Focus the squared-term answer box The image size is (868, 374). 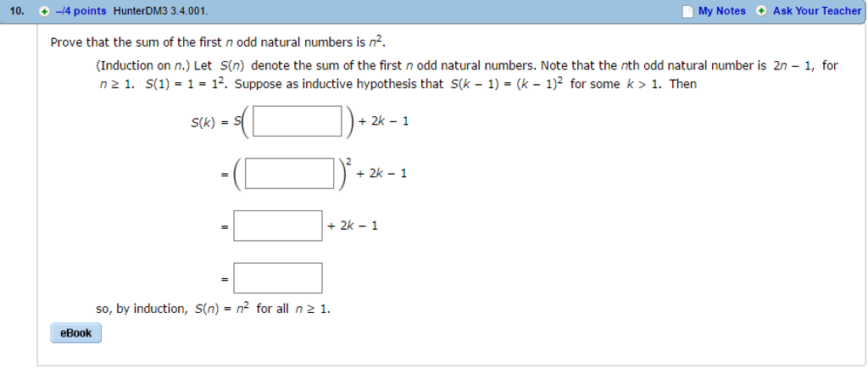[x=290, y=173]
